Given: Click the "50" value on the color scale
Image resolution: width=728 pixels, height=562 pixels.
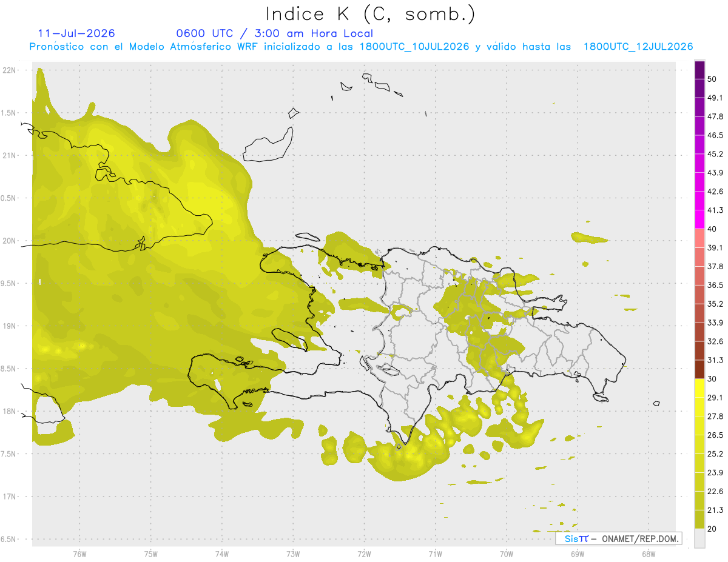Looking at the screenshot, I should tap(712, 79).
